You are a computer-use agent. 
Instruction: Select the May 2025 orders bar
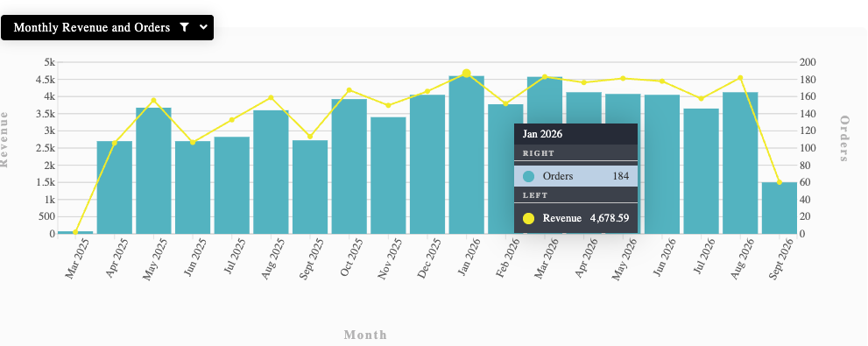click(154, 171)
